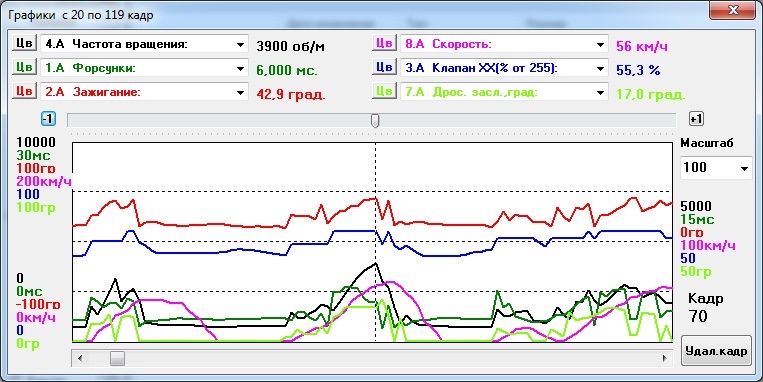
Task: Click the magenta Цв color button for Скорость
Action: (x=384, y=43)
